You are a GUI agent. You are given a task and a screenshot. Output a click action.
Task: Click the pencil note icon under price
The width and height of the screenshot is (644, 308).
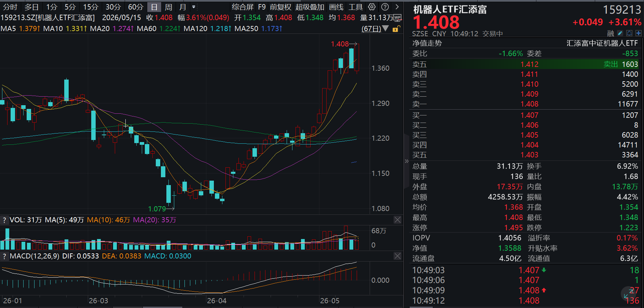click(620, 33)
